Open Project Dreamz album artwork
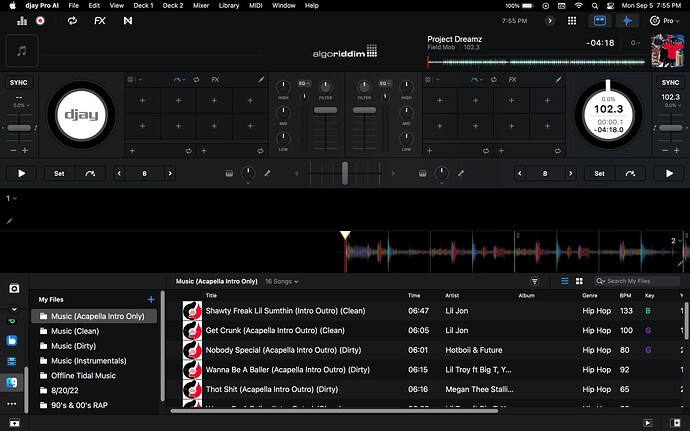The height and width of the screenshot is (431, 690). coord(668,51)
